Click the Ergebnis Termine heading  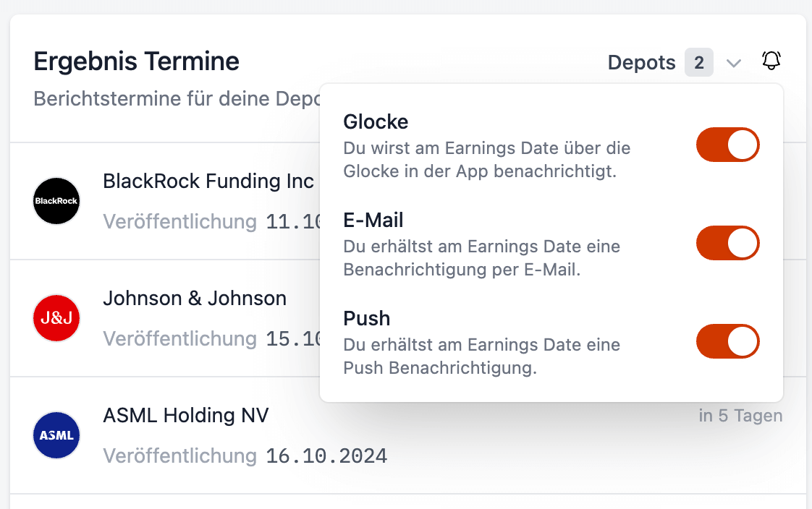click(x=135, y=61)
